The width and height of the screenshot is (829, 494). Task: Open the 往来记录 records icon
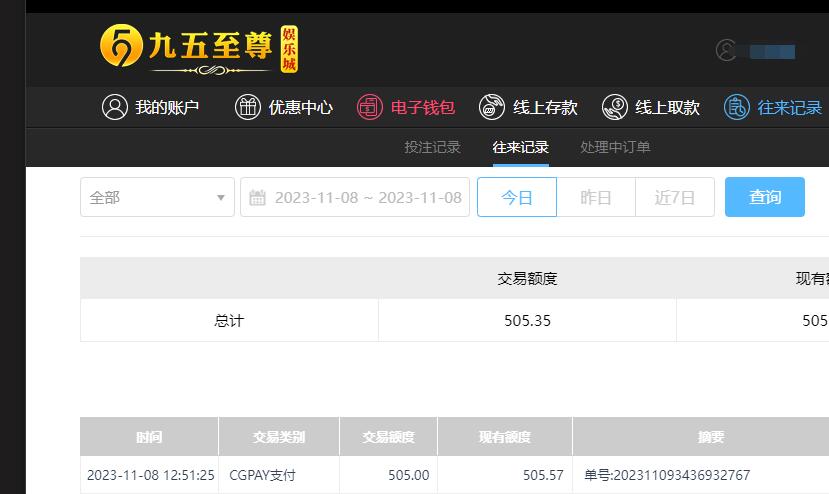click(736, 107)
